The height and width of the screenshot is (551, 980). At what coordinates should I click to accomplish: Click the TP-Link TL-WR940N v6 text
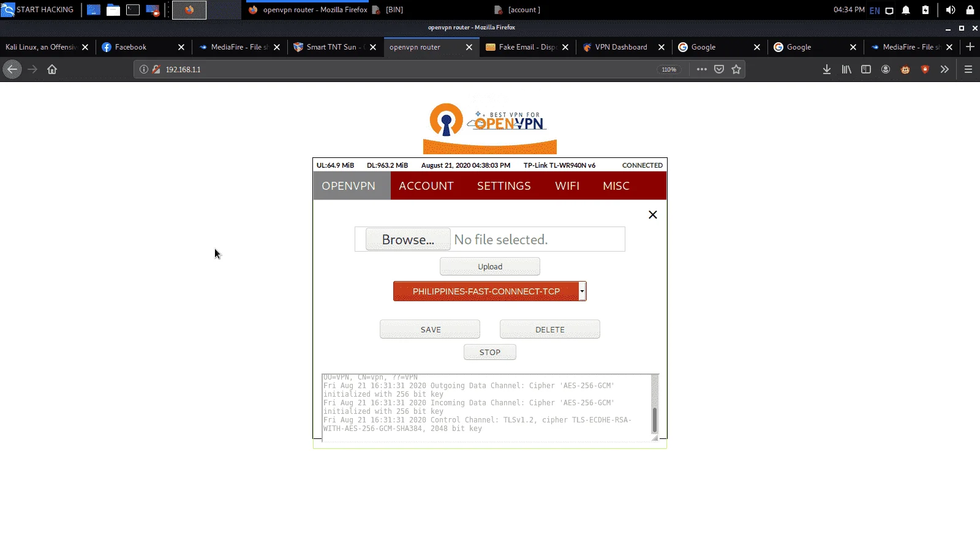(559, 165)
